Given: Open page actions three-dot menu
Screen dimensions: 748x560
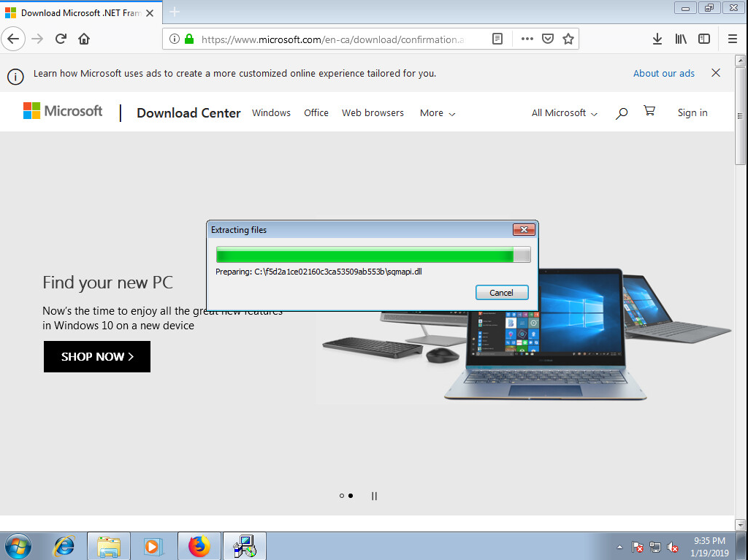Looking at the screenshot, I should (527, 39).
